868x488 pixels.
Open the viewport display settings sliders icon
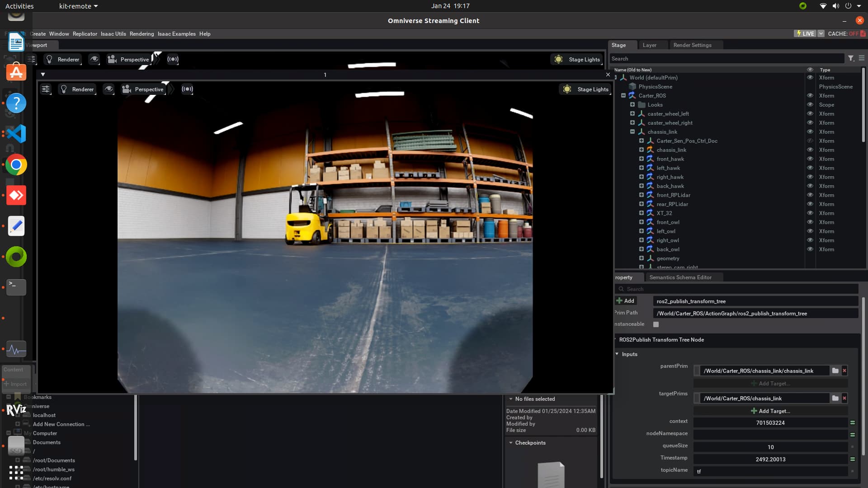coord(46,89)
